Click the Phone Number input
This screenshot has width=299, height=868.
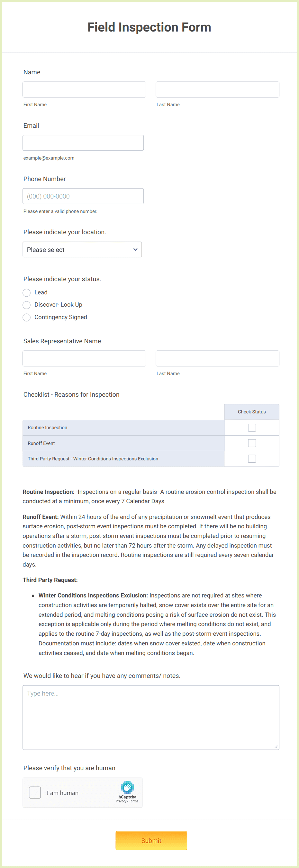[x=83, y=196]
